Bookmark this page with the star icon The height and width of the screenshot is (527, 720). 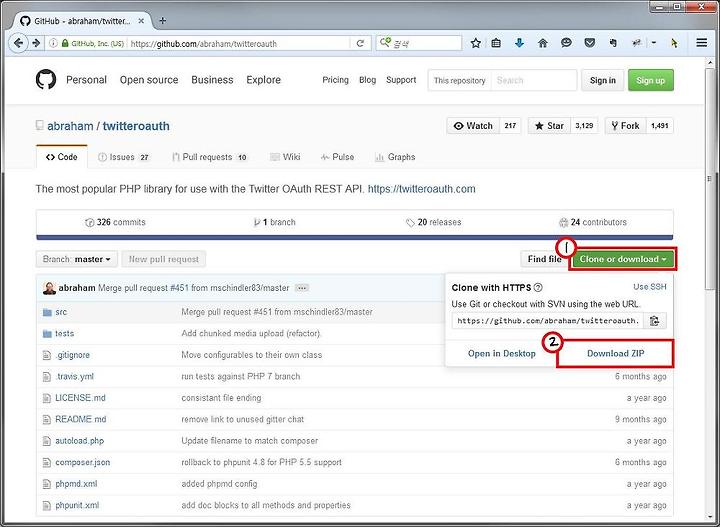coord(476,43)
